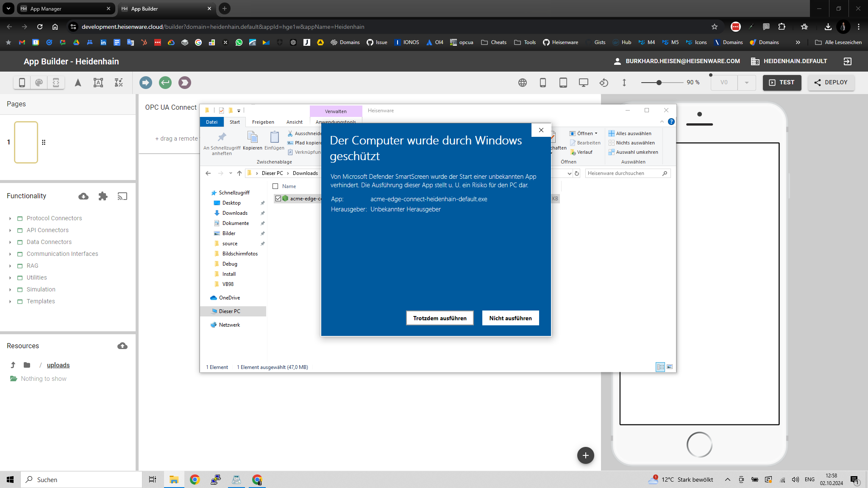Click the globe language icon
The height and width of the screenshot is (488, 868).
(x=523, y=83)
